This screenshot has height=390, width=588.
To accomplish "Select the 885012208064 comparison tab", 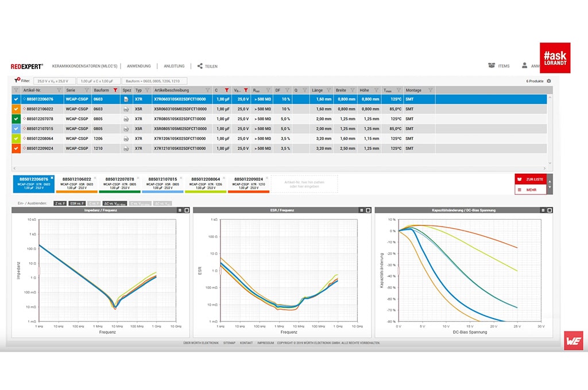I will tap(206, 184).
